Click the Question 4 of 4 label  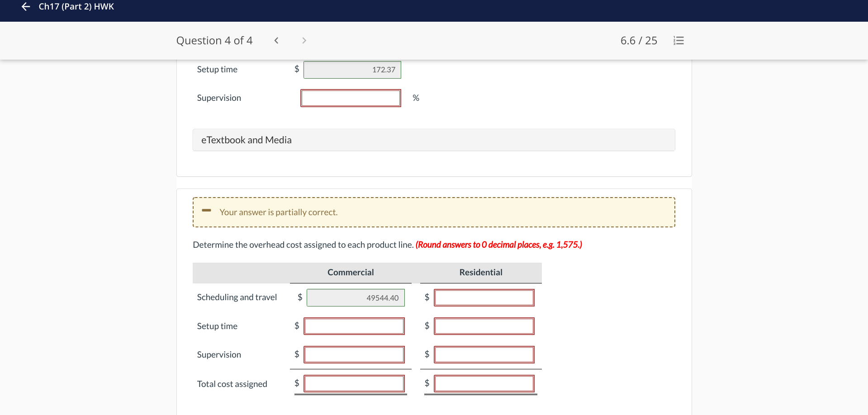(x=214, y=41)
